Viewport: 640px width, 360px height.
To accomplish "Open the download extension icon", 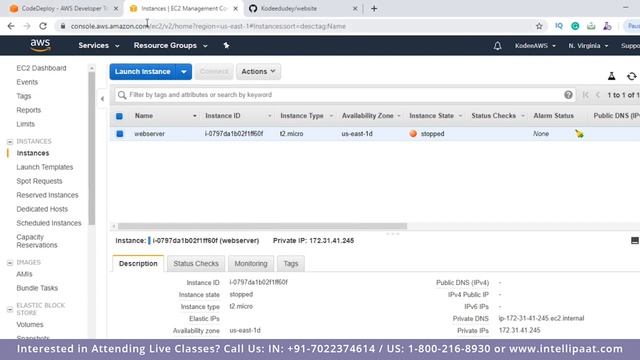I will point(591,26).
